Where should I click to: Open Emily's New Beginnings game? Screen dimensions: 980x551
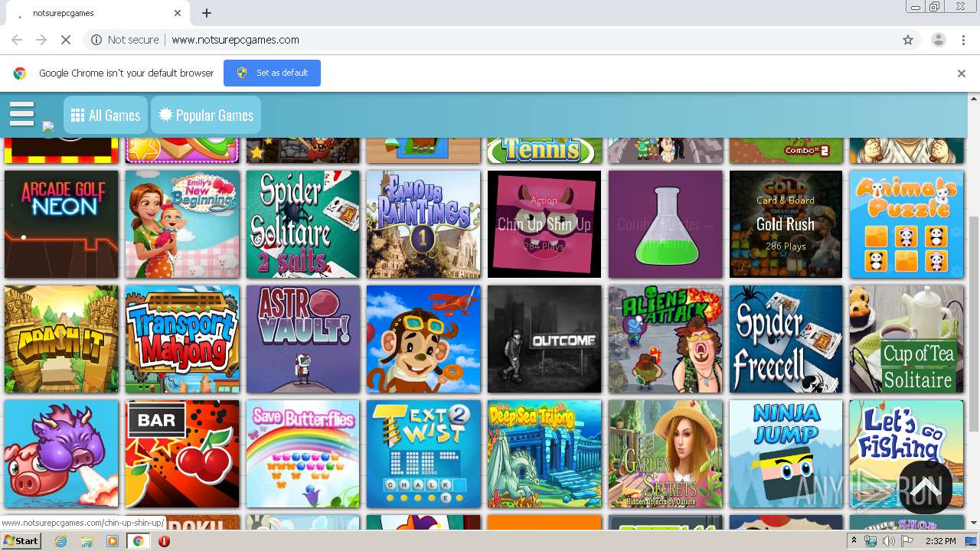pyautogui.click(x=182, y=224)
